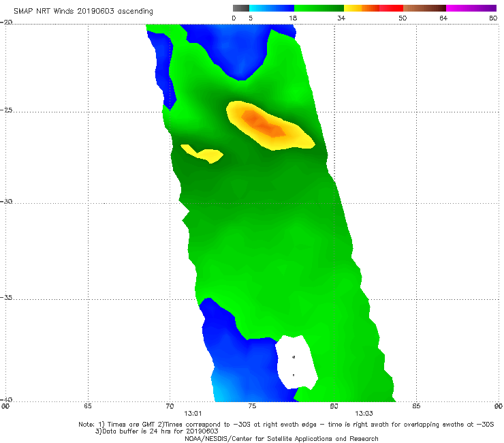Viewport: 504px width, 443px height.
Task: Click the blue 5-18 segment of the color bar
Action: coord(272,8)
